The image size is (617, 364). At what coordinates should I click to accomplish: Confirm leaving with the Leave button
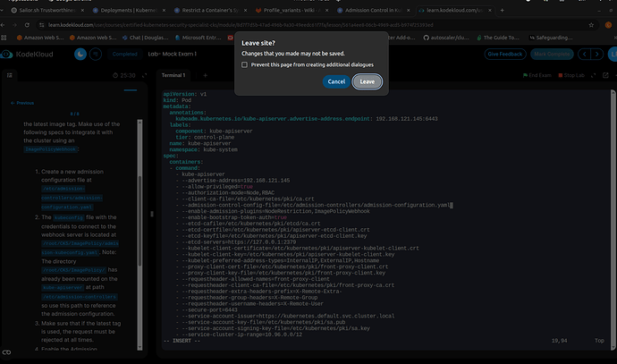[x=367, y=81]
